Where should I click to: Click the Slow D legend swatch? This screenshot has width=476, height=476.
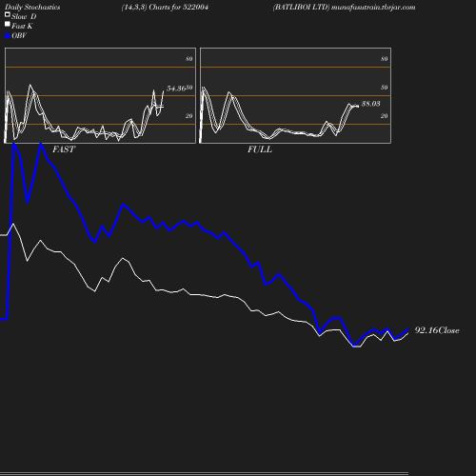[x=8, y=14]
